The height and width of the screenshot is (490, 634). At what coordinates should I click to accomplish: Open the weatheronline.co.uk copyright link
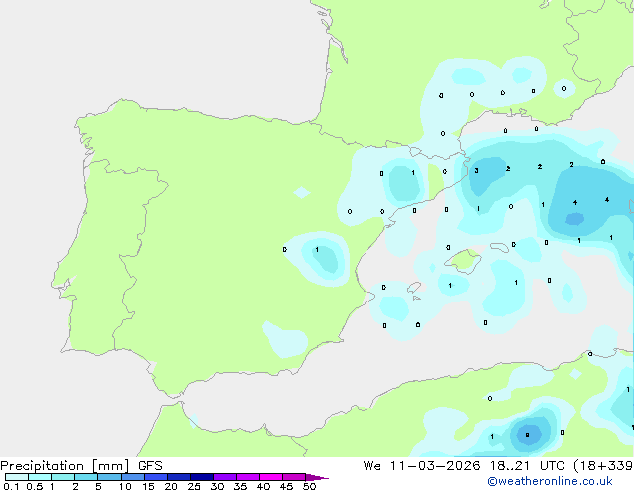pyautogui.click(x=550, y=481)
